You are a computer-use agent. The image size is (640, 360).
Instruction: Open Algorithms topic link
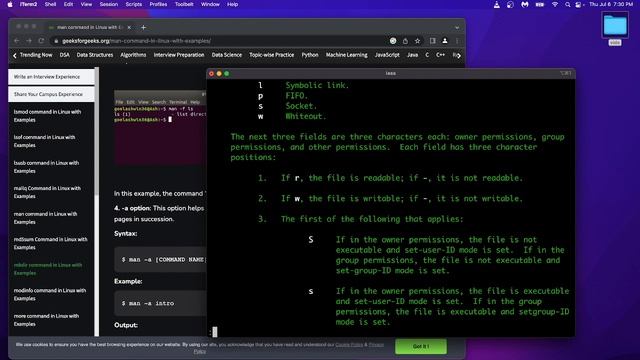tap(133, 55)
